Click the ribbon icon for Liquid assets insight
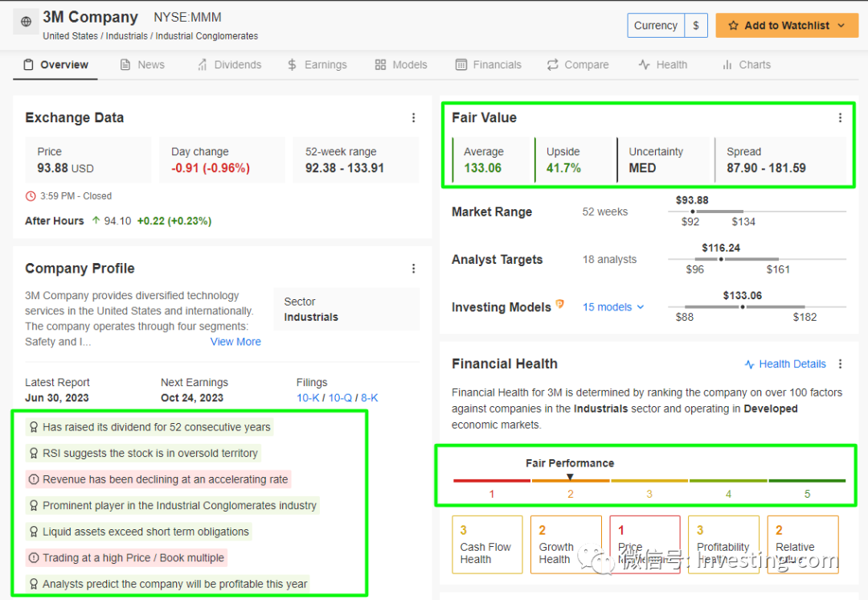868x600 pixels. pos(34,532)
